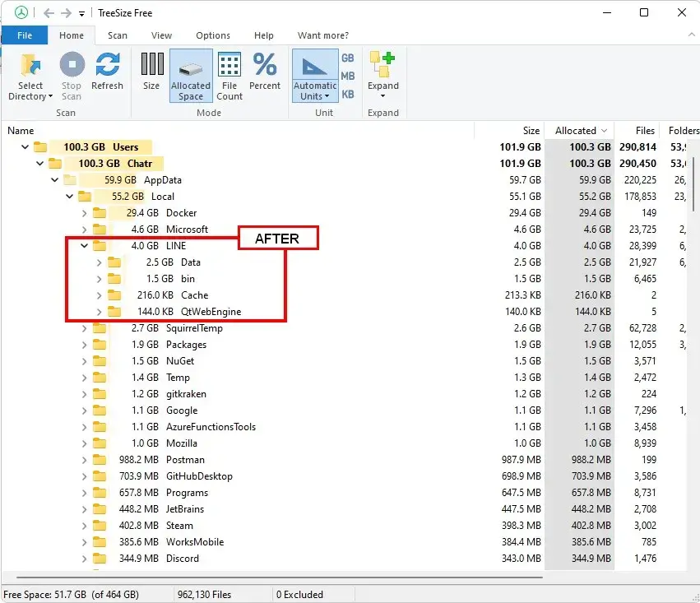Collapse the LINE folder node
The height and width of the screenshot is (603, 700).
click(84, 245)
